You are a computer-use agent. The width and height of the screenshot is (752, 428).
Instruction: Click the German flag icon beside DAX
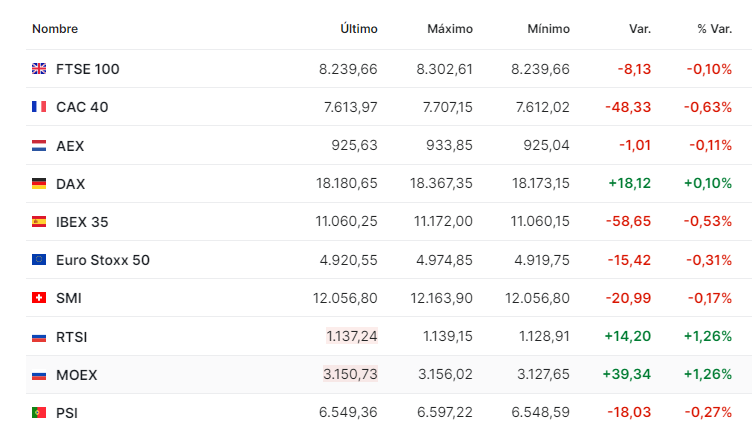pos(39,184)
